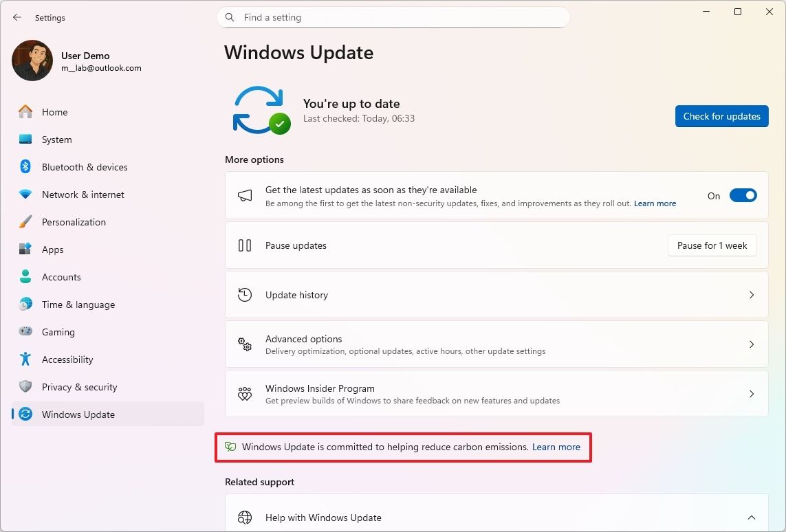Viewport: 786px width, 532px height.
Task: Click the back arrow in Settings
Action: [x=17, y=17]
